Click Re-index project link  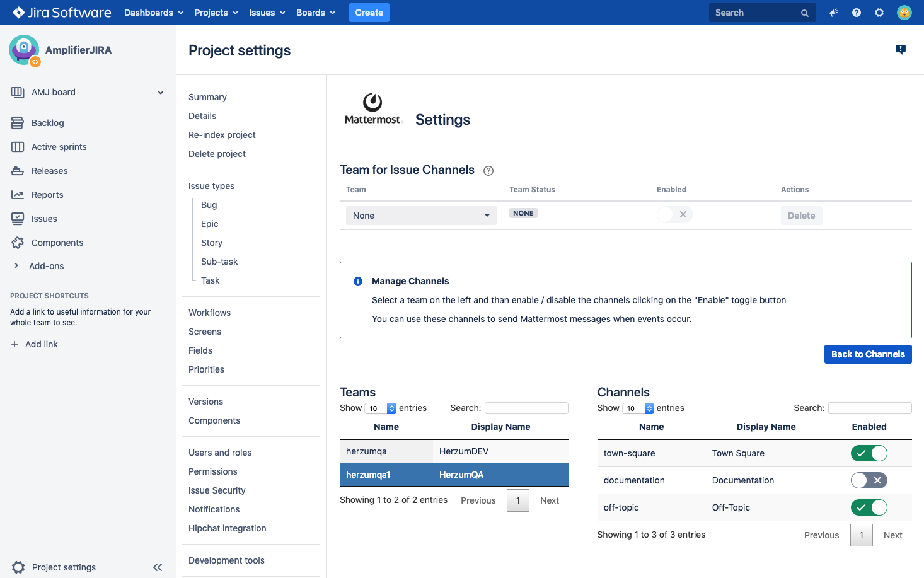pos(222,135)
